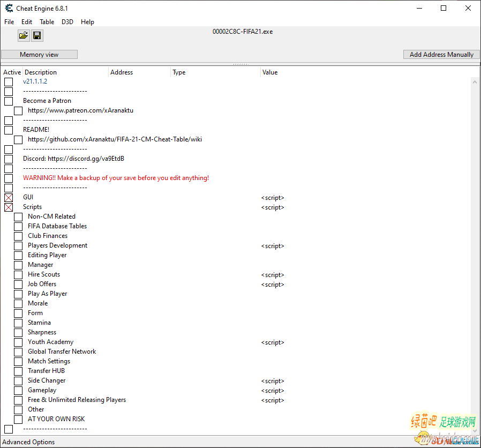Open the Edit menu
The width and height of the screenshot is (481, 448).
click(x=27, y=22)
